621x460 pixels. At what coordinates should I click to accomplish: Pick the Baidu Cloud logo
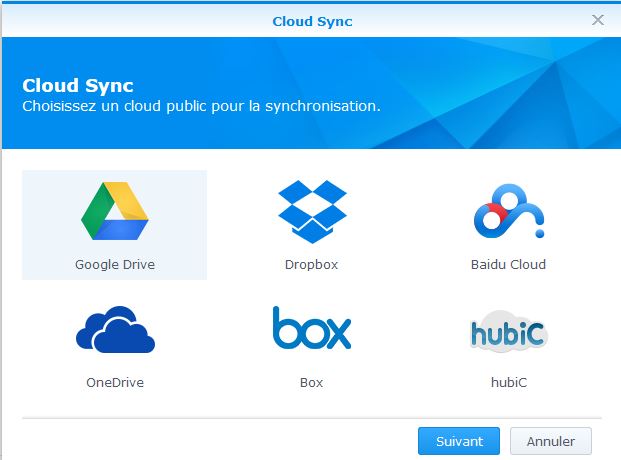point(507,213)
